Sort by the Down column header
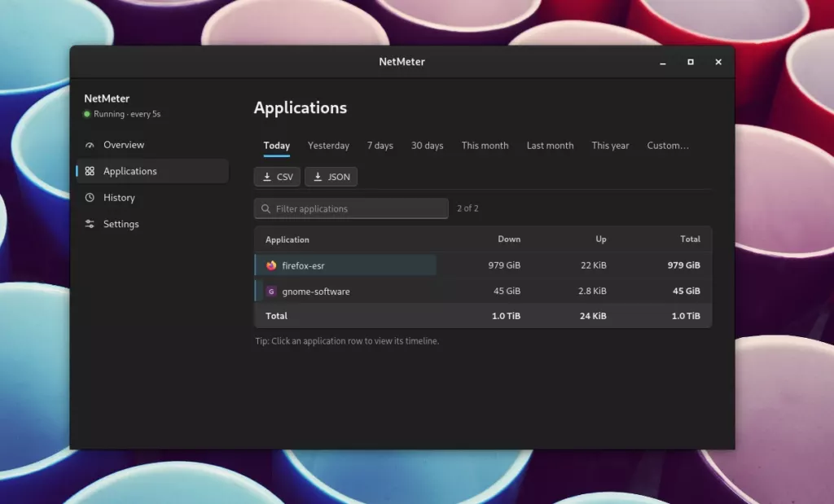The image size is (834, 504). click(509, 239)
